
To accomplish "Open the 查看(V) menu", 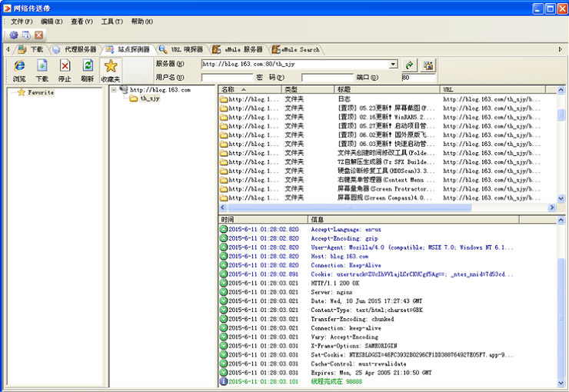I will (82, 22).
